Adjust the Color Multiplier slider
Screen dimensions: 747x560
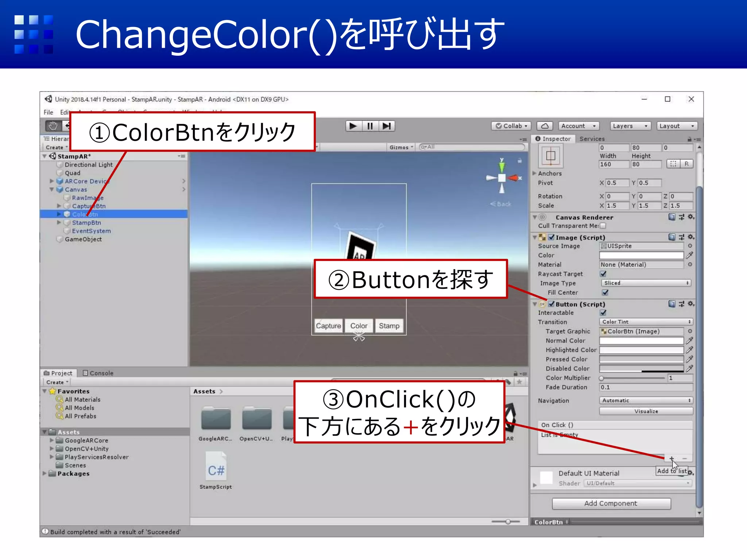633,378
